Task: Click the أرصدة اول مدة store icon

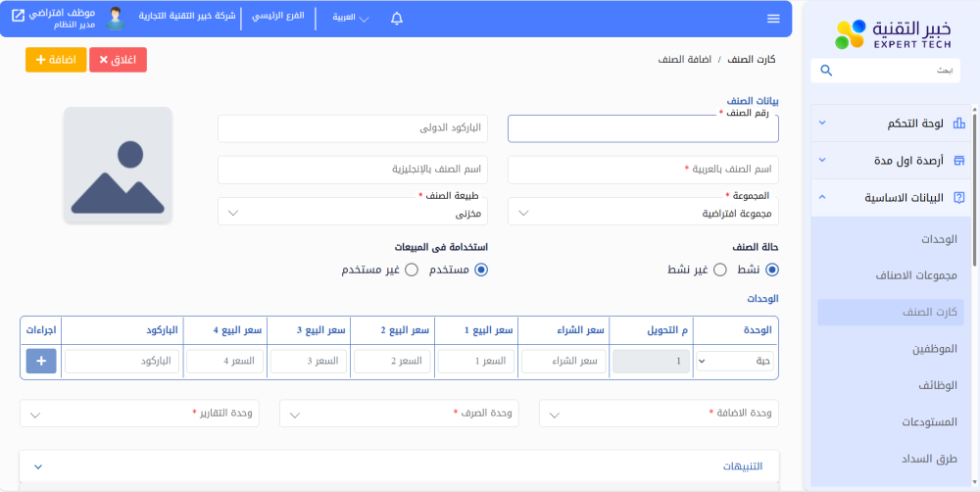Action: (x=958, y=160)
